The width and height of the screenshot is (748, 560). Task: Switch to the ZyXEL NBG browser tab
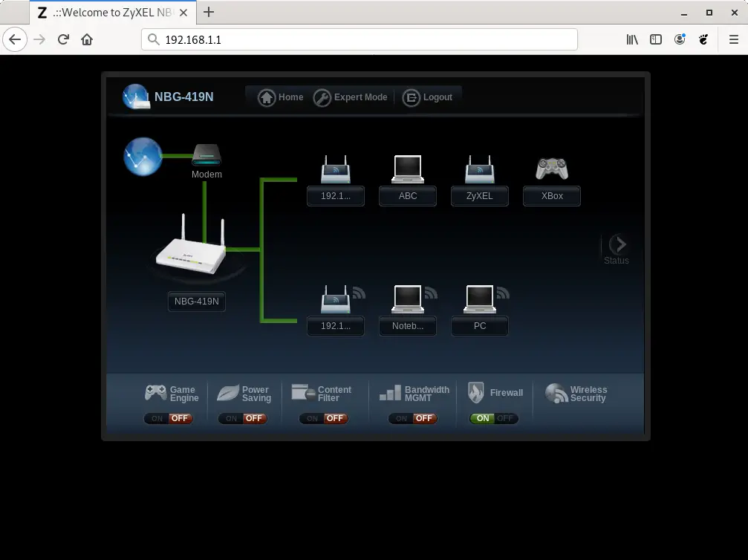pos(113,13)
